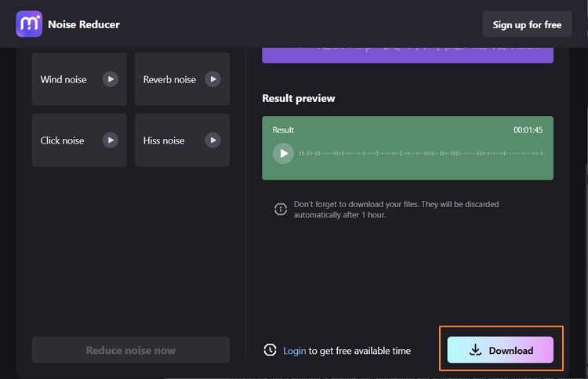Click the info icon beside discard notice
This screenshot has width=588, height=379.
coord(281,209)
